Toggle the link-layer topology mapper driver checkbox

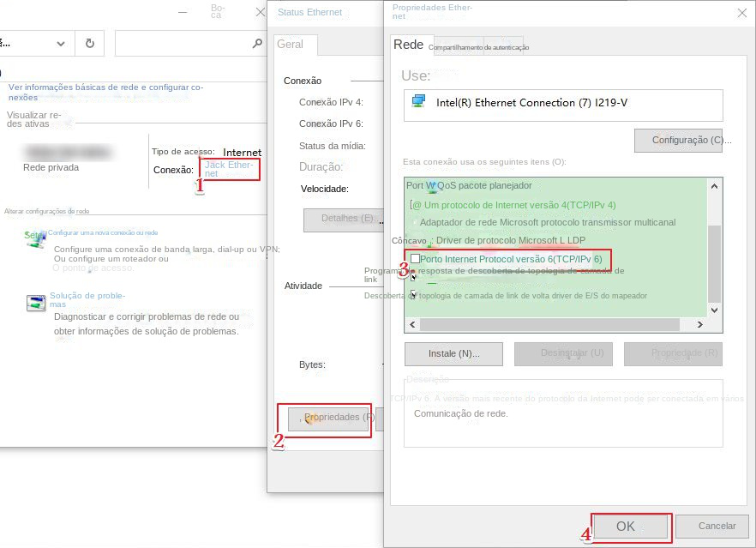pyautogui.click(x=415, y=294)
